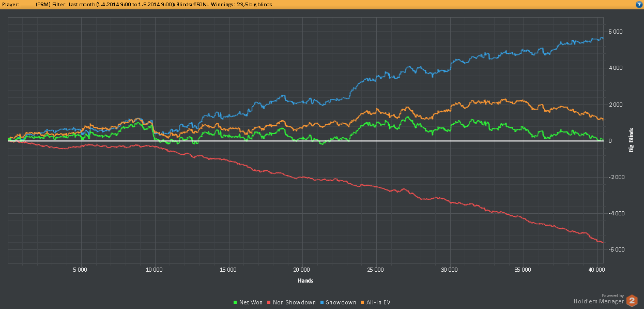This screenshot has height=309, width=644.
Task: Click the green Net Won legend swatch
Action: (x=235, y=302)
